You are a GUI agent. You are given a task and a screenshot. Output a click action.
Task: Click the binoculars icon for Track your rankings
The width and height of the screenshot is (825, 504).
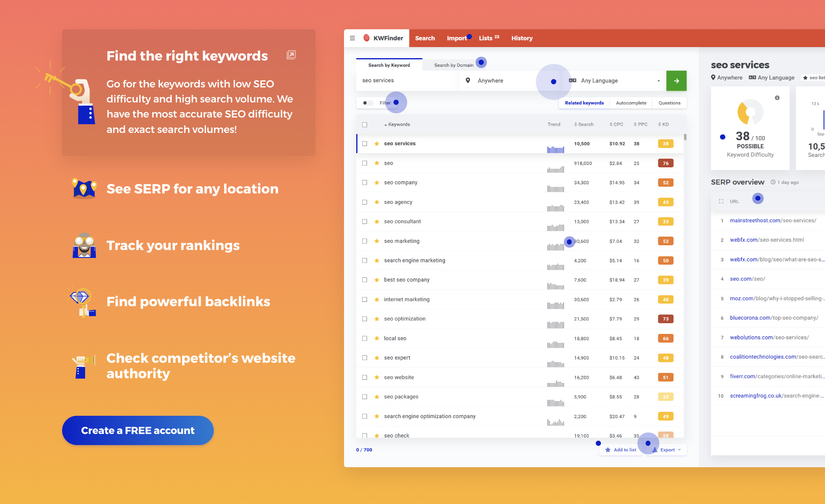coord(84,245)
